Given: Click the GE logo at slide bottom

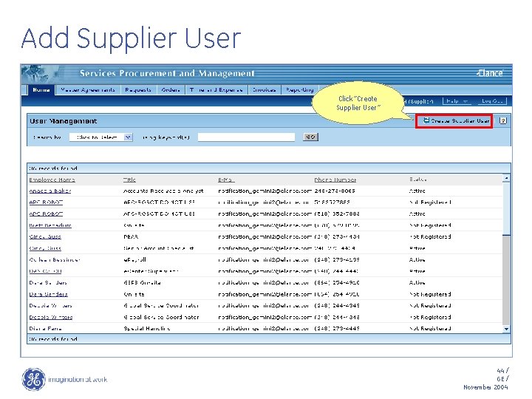Looking at the screenshot, I should pyautogui.click(x=33, y=379).
